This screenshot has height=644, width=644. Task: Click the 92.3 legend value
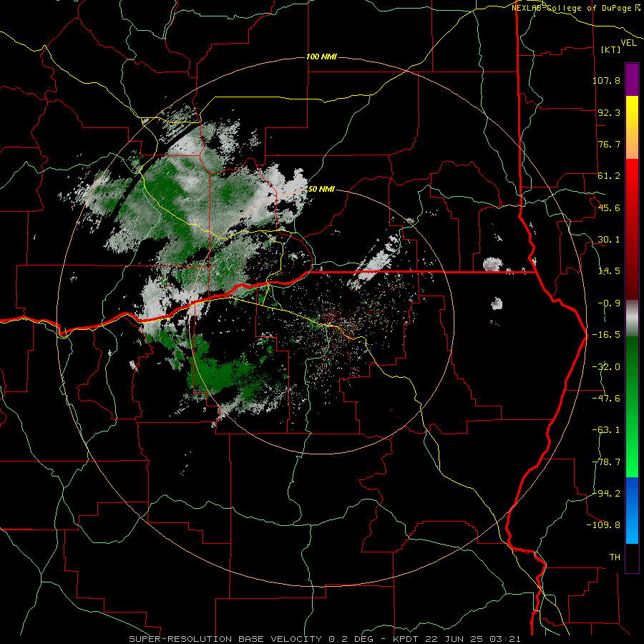click(x=609, y=112)
